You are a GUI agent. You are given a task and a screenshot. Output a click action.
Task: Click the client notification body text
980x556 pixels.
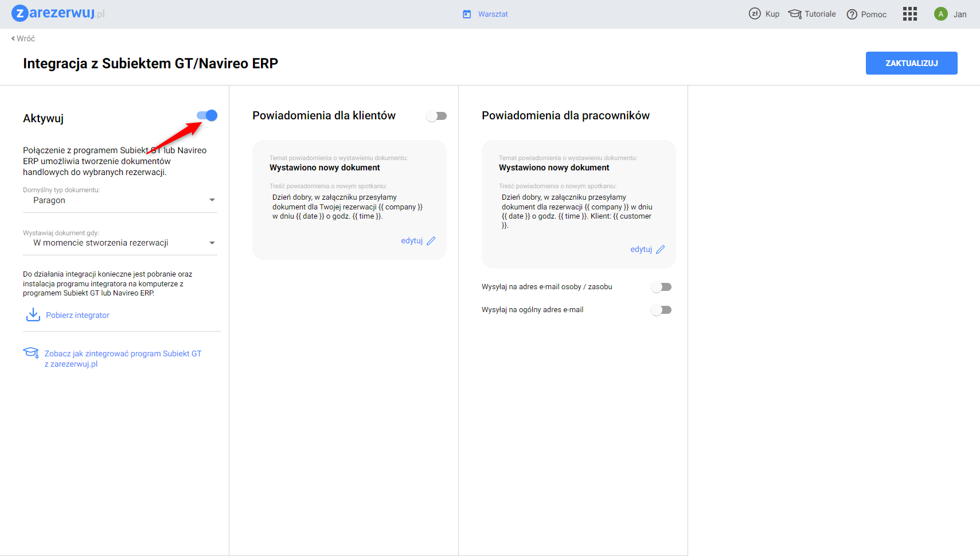coord(348,207)
